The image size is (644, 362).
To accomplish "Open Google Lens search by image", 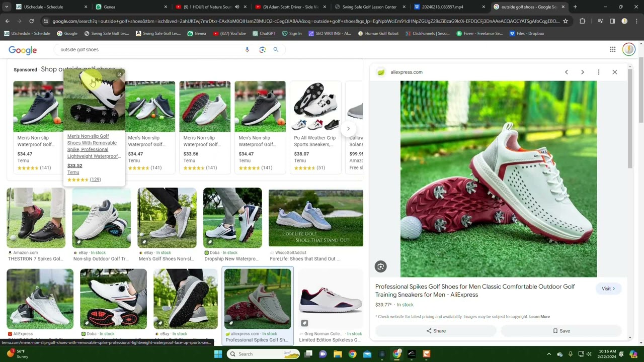I will [262, 50].
